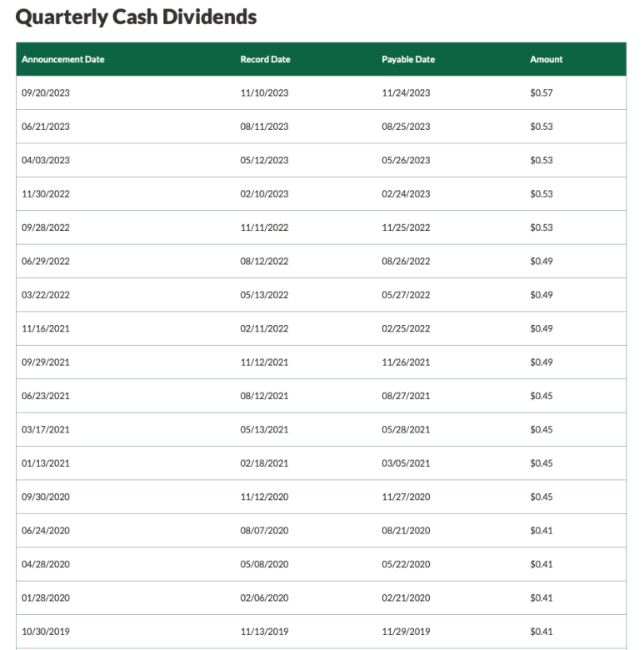The image size is (644, 650).
Task: Select record date 02/11/2022
Action: 264,328
